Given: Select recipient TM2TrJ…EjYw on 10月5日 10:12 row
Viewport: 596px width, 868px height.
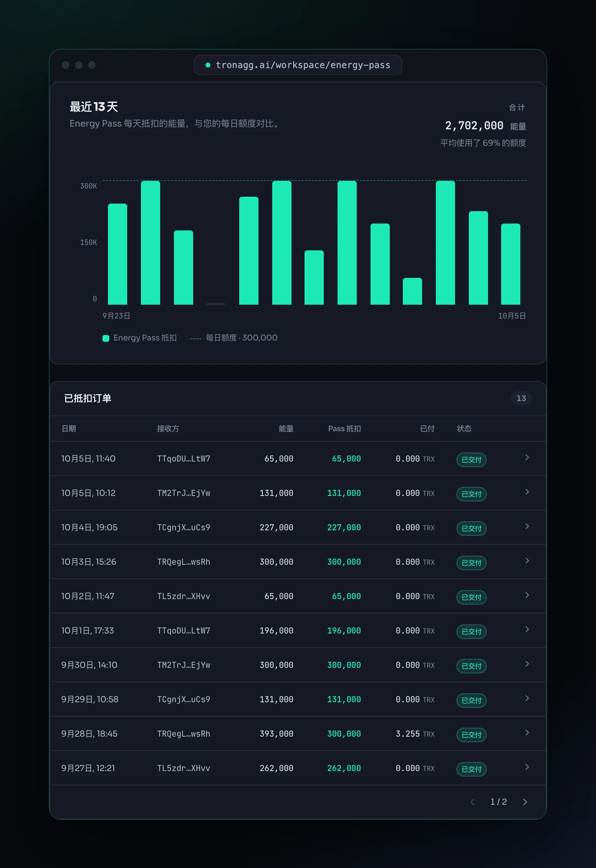Looking at the screenshot, I should (184, 493).
